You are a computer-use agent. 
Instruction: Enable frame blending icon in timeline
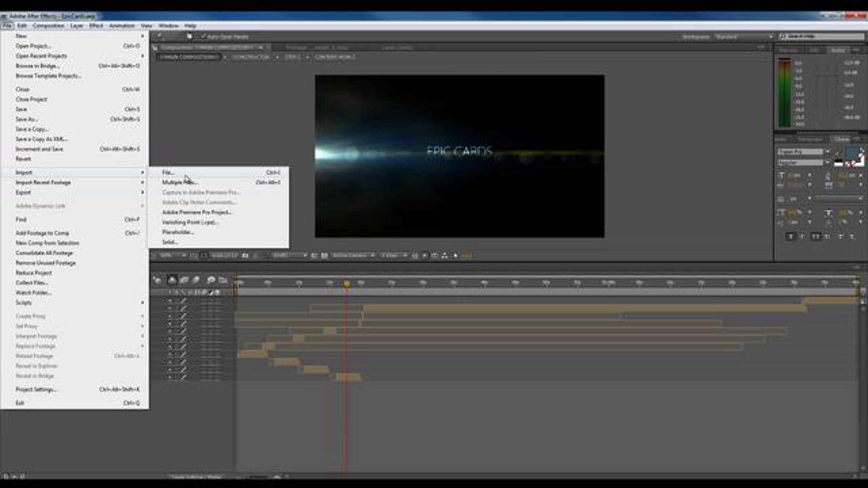pos(184,280)
